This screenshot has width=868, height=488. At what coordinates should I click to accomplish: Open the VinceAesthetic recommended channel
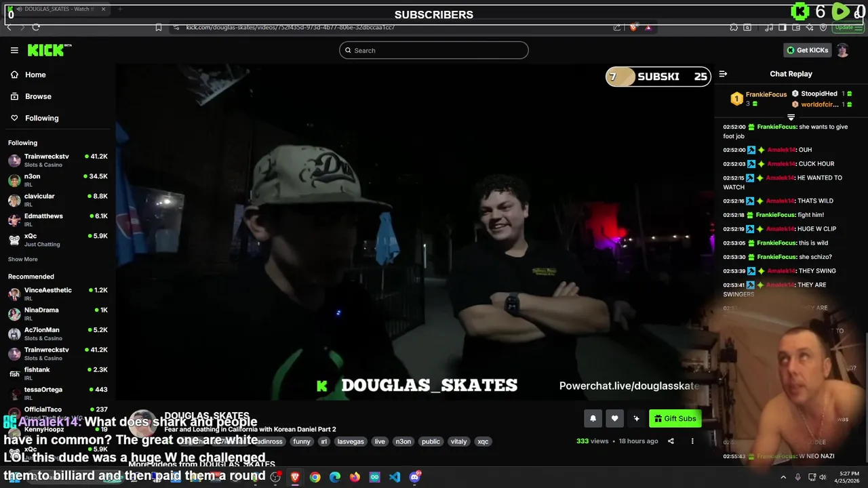click(x=57, y=293)
